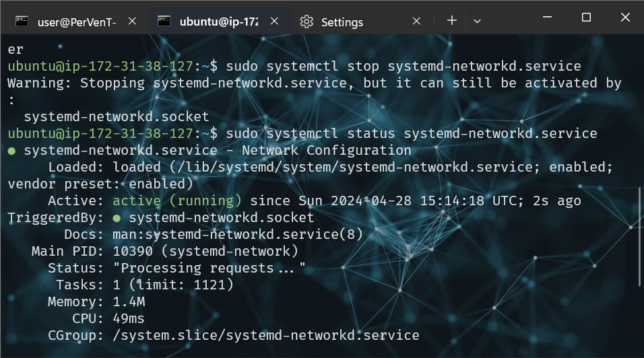Click the Settings gear icon
The width and height of the screenshot is (644, 358).
tap(307, 22)
